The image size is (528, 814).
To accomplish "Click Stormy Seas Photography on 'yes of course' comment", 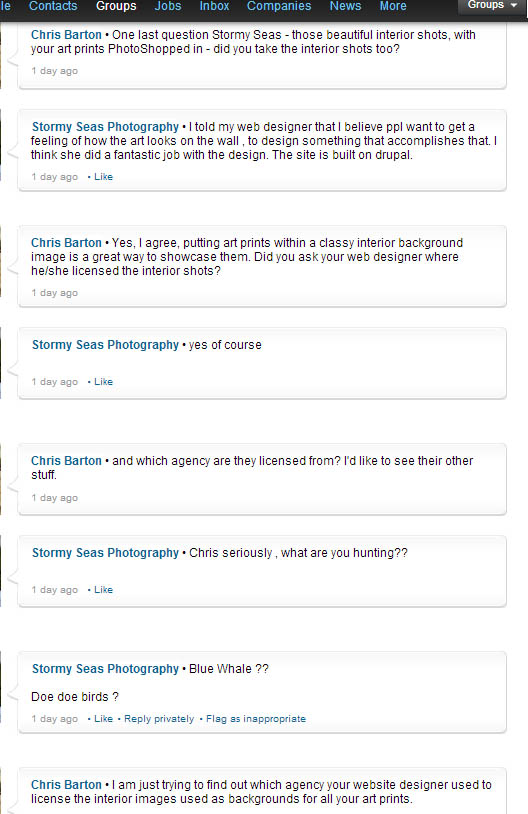I will pyautogui.click(x=105, y=345).
